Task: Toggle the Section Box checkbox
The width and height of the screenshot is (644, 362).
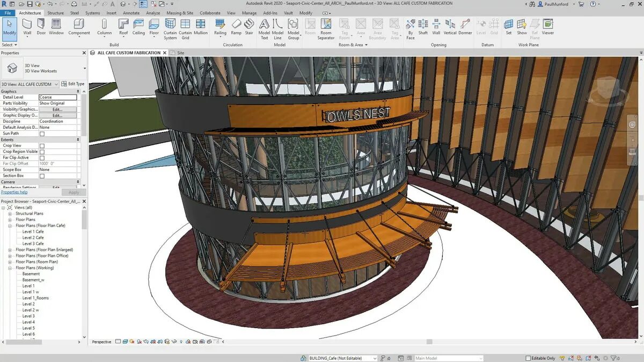Action: pyautogui.click(x=42, y=176)
